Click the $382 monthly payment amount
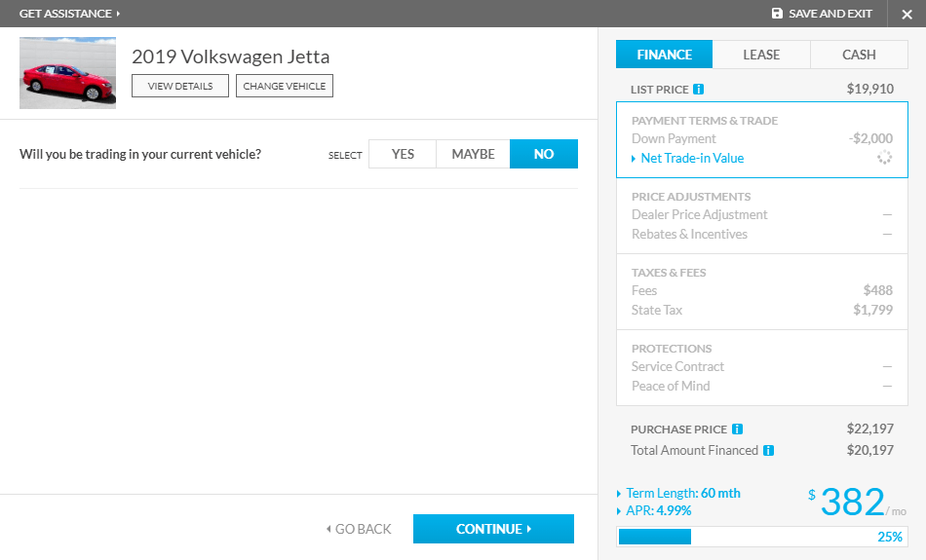Viewport: 926px width, 560px height. [x=852, y=503]
